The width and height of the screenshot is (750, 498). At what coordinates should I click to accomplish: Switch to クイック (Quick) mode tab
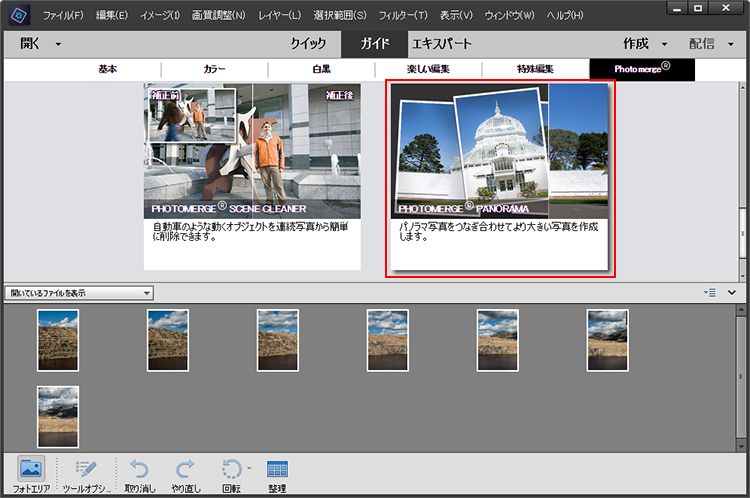(x=308, y=44)
